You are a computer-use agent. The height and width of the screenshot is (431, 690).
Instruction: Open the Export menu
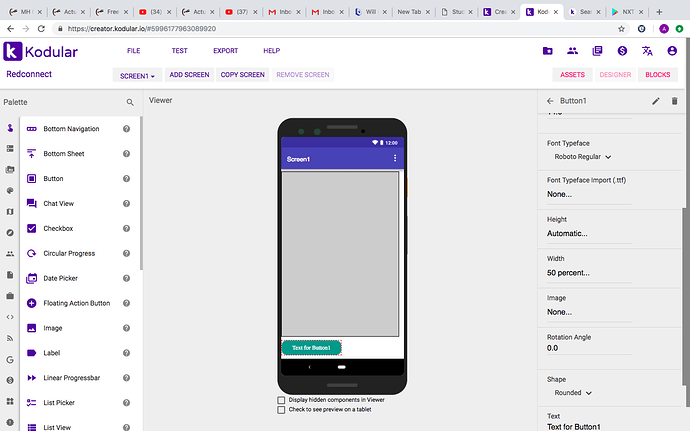[225, 51]
